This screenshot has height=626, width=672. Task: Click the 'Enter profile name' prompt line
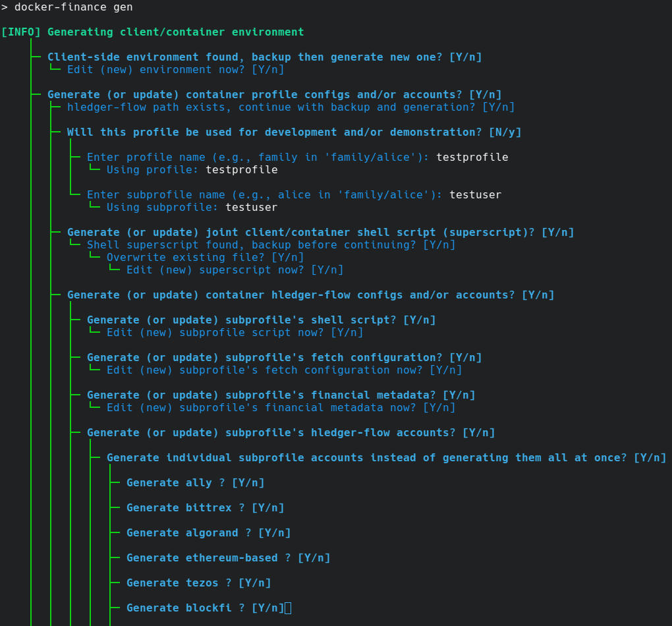point(297,157)
